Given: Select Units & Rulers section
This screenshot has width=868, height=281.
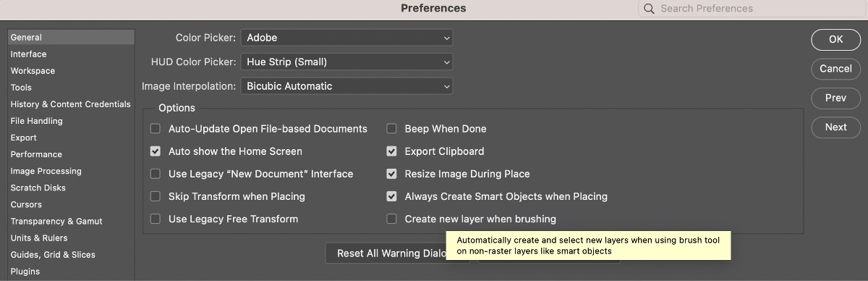Looking at the screenshot, I should click(x=70, y=238).
